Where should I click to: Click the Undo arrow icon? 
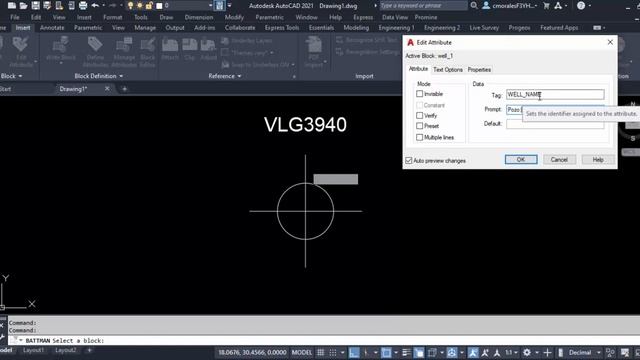tap(95, 6)
